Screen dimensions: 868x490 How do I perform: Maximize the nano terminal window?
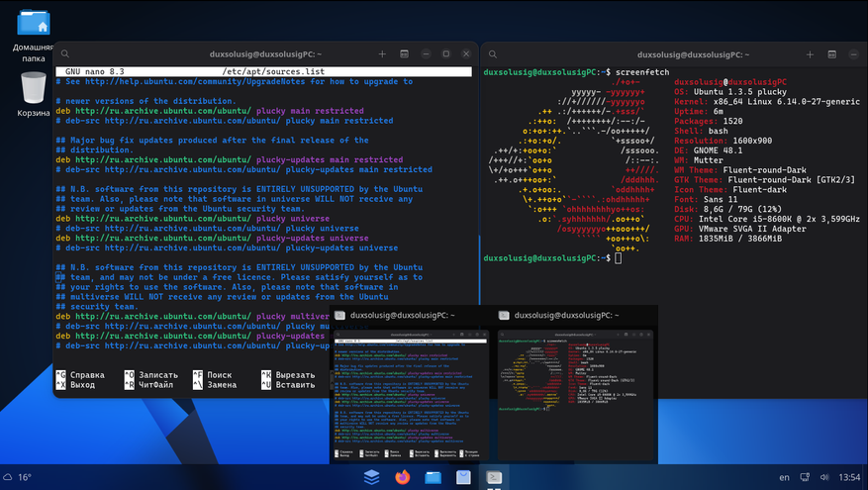point(446,53)
